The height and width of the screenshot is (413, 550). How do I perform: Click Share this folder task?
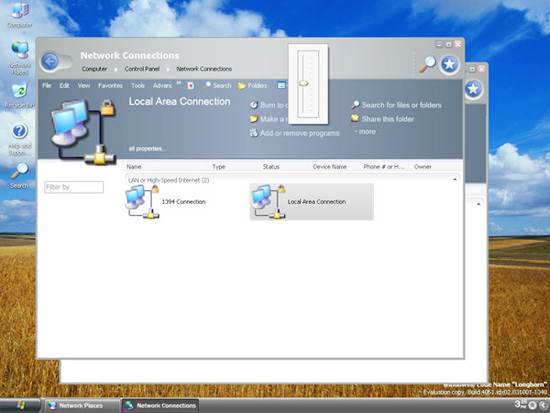pos(383,119)
